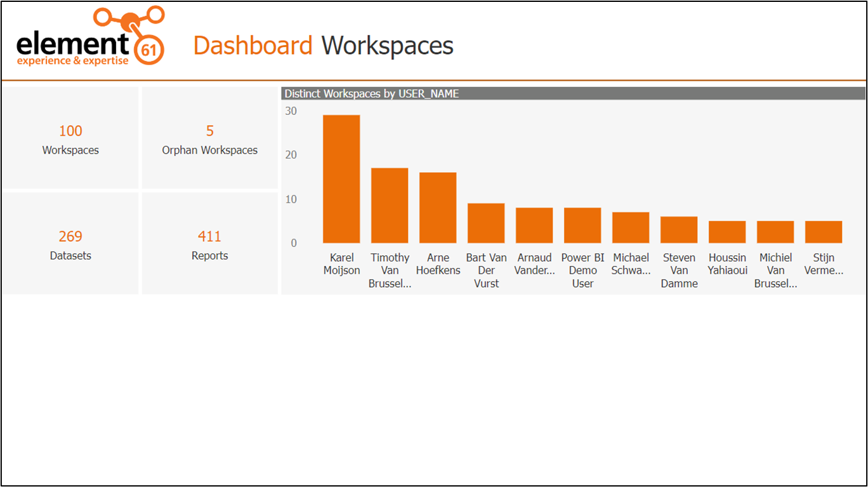The width and height of the screenshot is (868, 487).
Task: Select Karel Moijson's bar in the chart
Action: (341, 178)
